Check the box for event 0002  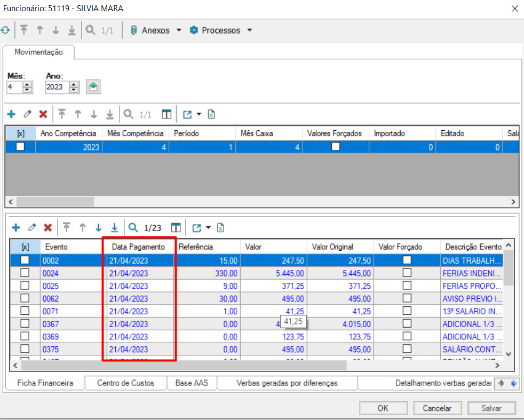[25, 260]
